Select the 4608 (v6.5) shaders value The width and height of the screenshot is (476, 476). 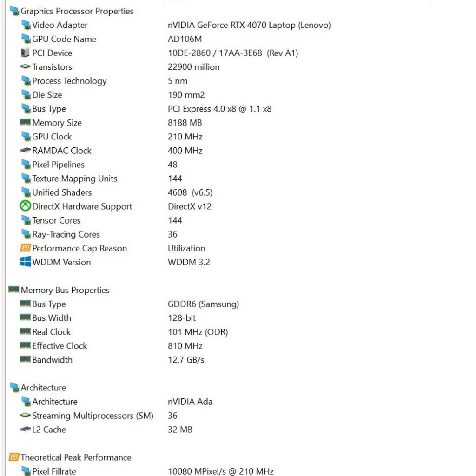coord(190,193)
